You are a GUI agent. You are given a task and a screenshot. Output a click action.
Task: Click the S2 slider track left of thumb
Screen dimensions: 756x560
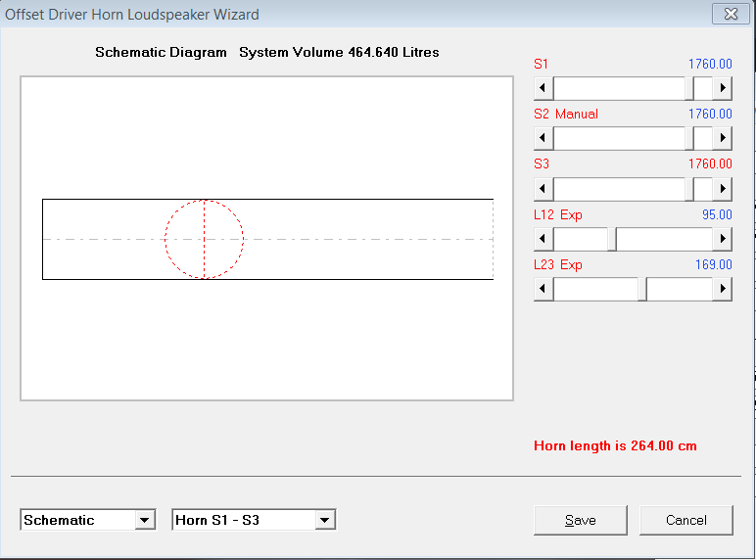pyautogui.click(x=619, y=138)
